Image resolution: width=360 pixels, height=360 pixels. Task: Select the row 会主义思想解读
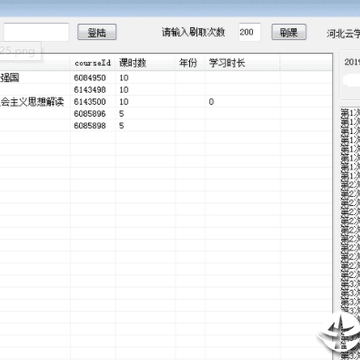coord(32,102)
